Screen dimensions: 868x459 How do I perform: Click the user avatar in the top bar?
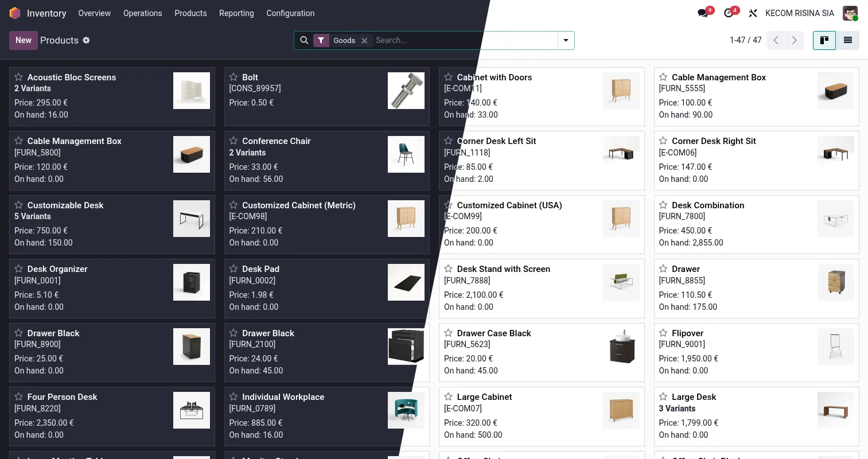[x=850, y=13]
